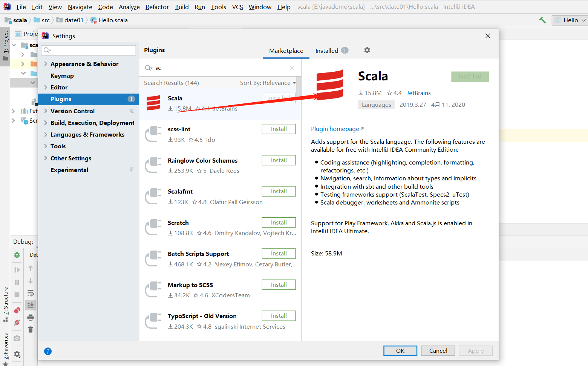
Task: Select Keymap in settings tree
Action: click(62, 75)
